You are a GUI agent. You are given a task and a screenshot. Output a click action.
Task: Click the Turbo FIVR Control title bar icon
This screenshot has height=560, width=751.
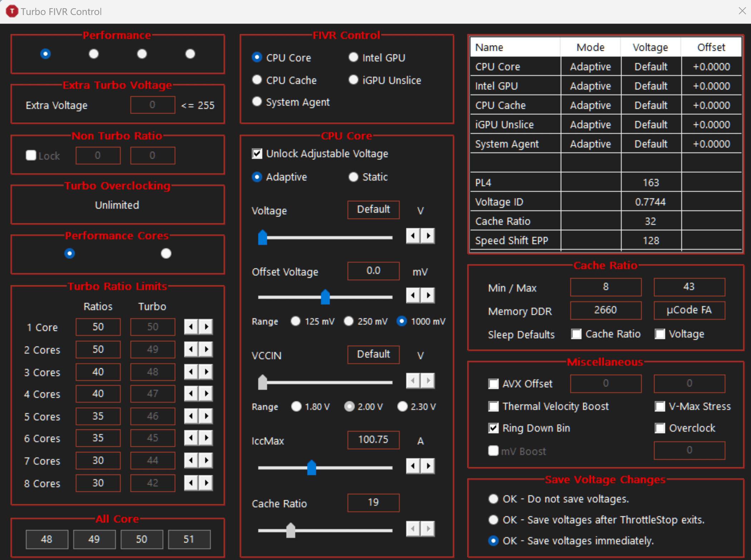point(12,11)
